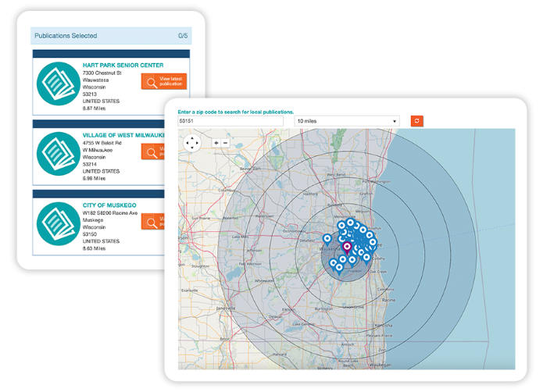
Task: Open the HART PARK SENIOR CENTER title
Action: [123, 65]
